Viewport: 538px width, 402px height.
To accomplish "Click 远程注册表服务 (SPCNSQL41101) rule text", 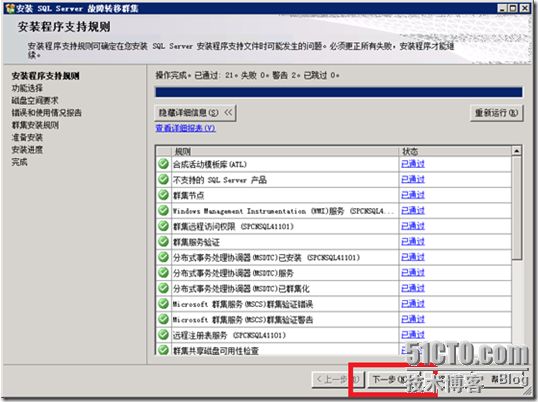I will [x=229, y=335].
